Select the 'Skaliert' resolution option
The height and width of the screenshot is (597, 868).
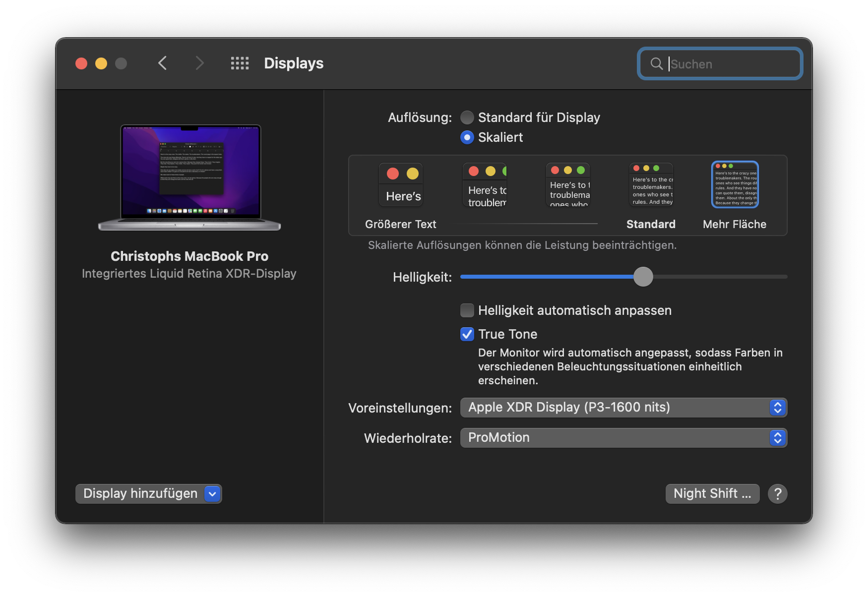[467, 137]
